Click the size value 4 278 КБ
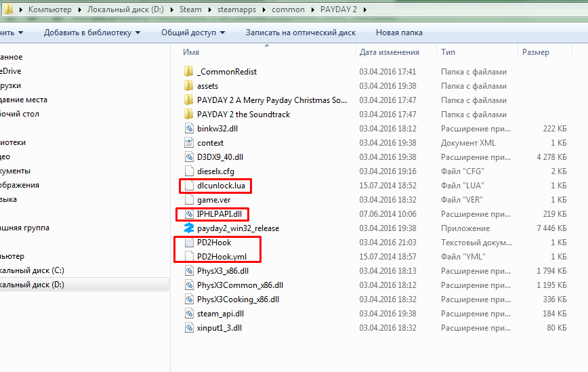Viewport: 588px width, 372px height. click(551, 157)
